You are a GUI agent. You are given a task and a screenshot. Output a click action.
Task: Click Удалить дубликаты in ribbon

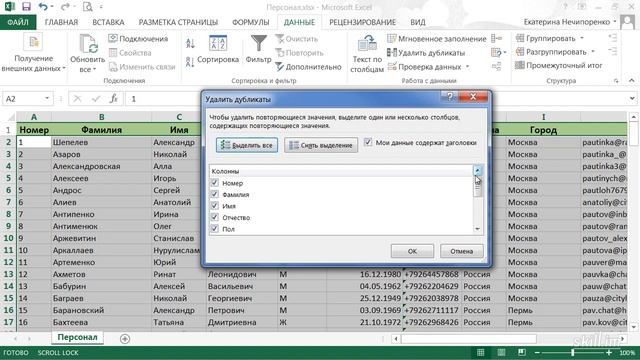pyautogui.click(x=426, y=53)
